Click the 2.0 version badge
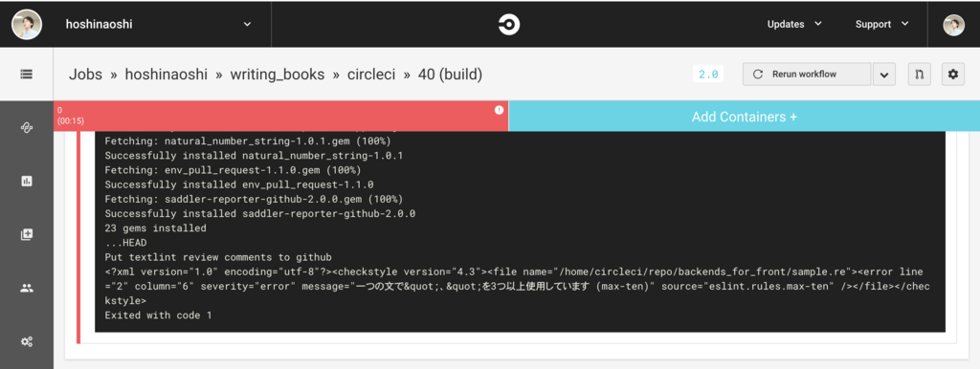Viewport: 980px width, 369px height. coord(708,75)
